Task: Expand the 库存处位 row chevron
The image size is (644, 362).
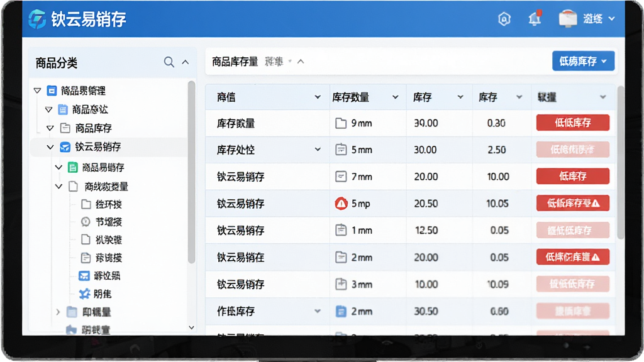Action: (x=318, y=150)
